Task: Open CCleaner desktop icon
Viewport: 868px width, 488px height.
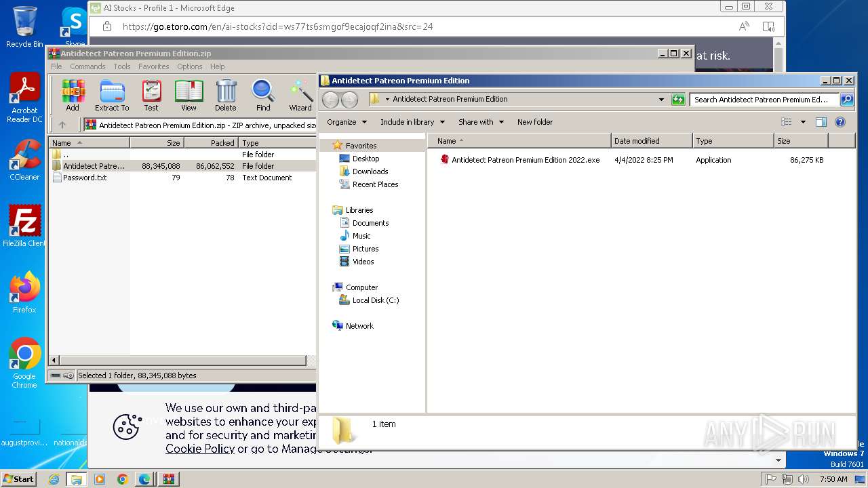Action: pyautogui.click(x=24, y=160)
